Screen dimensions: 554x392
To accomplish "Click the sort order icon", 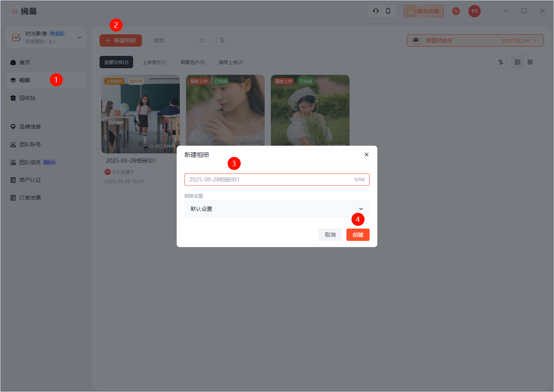I will pyautogui.click(x=501, y=62).
